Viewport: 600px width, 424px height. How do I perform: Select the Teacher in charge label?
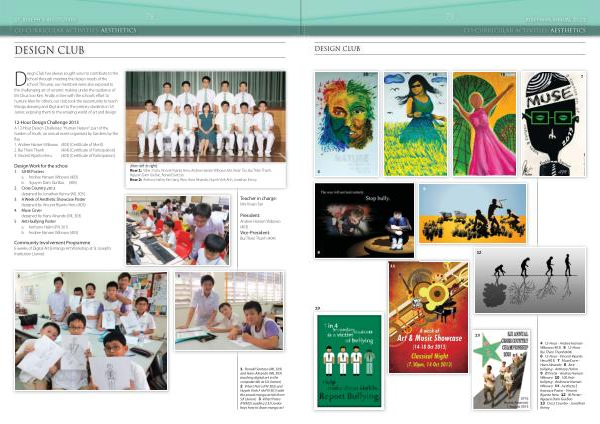(x=258, y=198)
